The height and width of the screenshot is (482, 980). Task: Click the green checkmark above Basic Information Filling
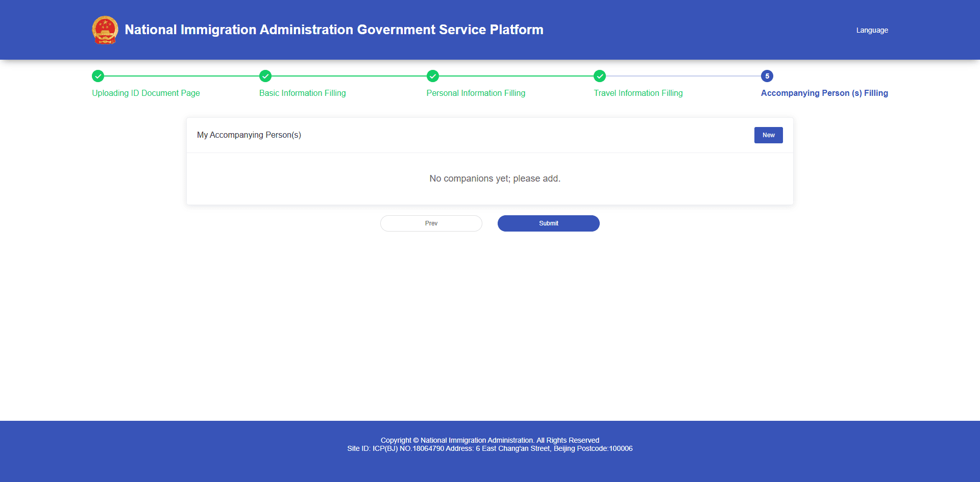tap(265, 76)
